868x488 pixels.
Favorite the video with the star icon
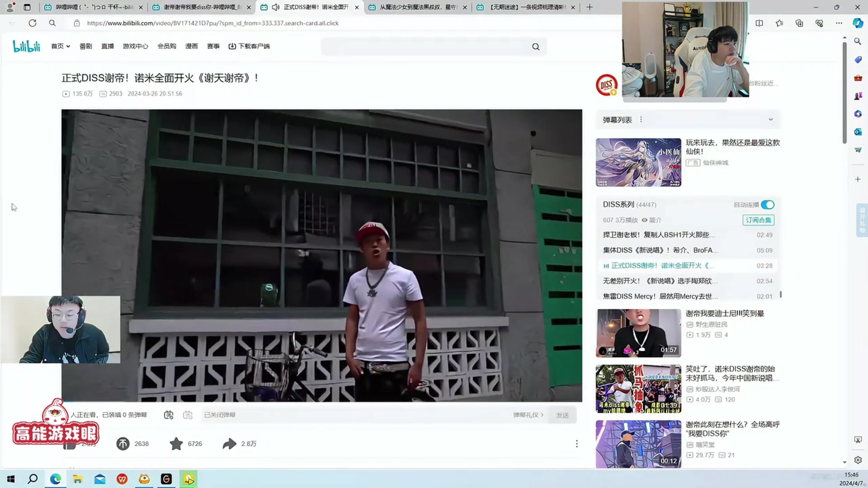176,444
